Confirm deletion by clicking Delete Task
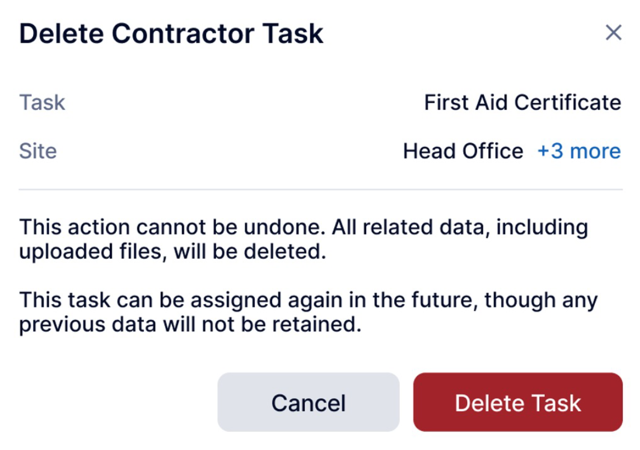The height and width of the screenshot is (450, 640). pos(517,402)
